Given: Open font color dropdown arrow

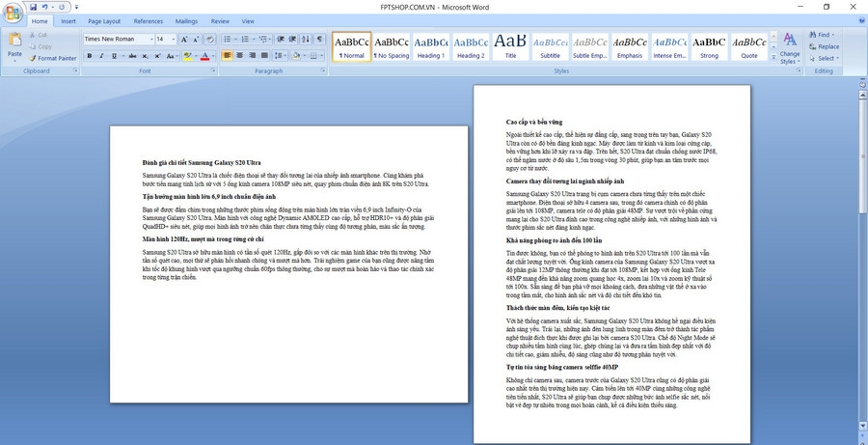Looking at the screenshot, I should [214, 56].
